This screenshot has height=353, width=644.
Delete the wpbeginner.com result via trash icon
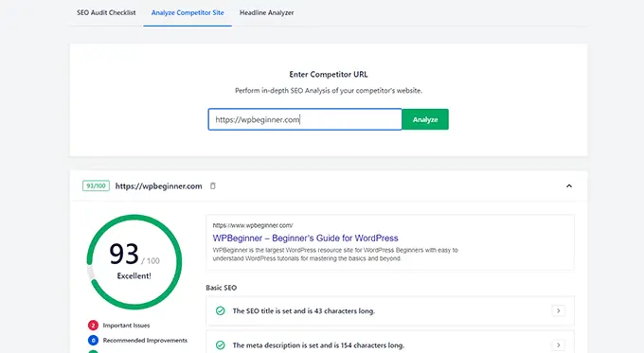pos(213,185)
